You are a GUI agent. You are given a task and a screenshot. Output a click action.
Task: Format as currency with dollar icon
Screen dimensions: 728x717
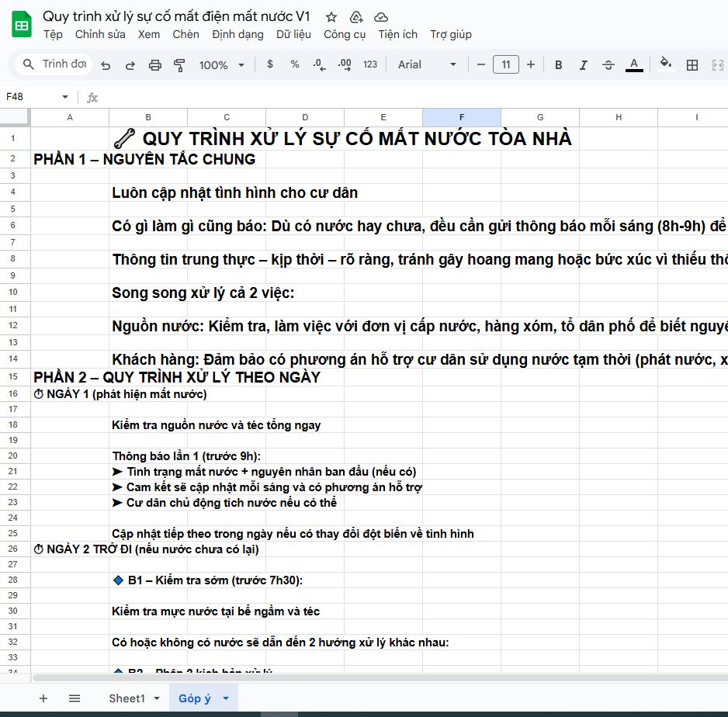click(270, 64)
